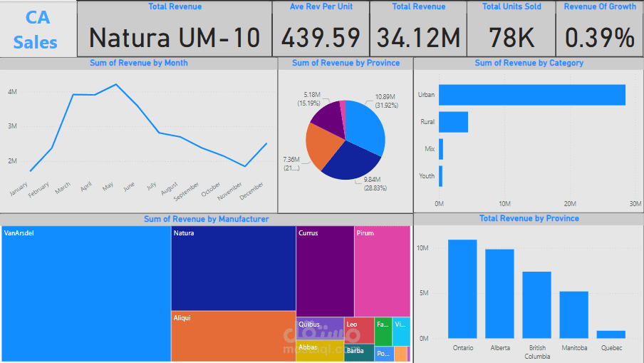Click the Sum of Revenue by Category title
This screenshot has width=644, height=363.
click(x=529, y=63)
